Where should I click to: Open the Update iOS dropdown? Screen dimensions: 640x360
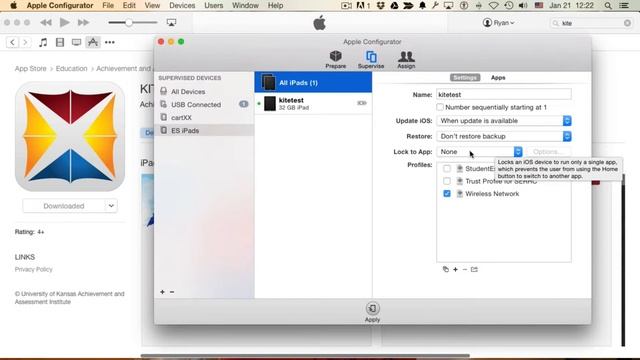504,121
